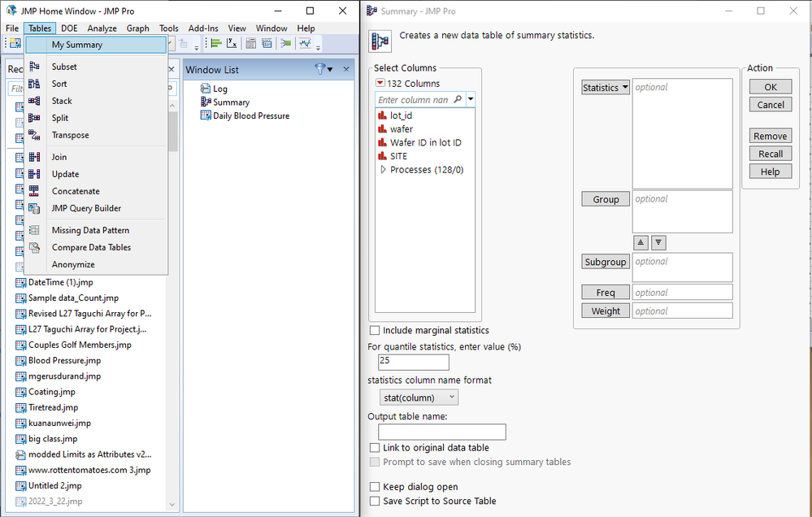Image resolution: width=812 pixels, height=517 pixels.
Task: Click the Group button
Action: pyautogui.click(x=606, y=199)
